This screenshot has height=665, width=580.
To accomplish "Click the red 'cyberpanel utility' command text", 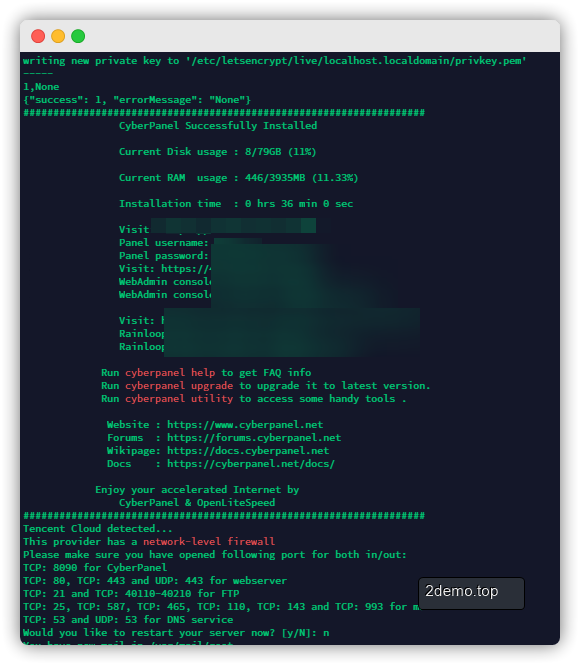I will point(179,399).
